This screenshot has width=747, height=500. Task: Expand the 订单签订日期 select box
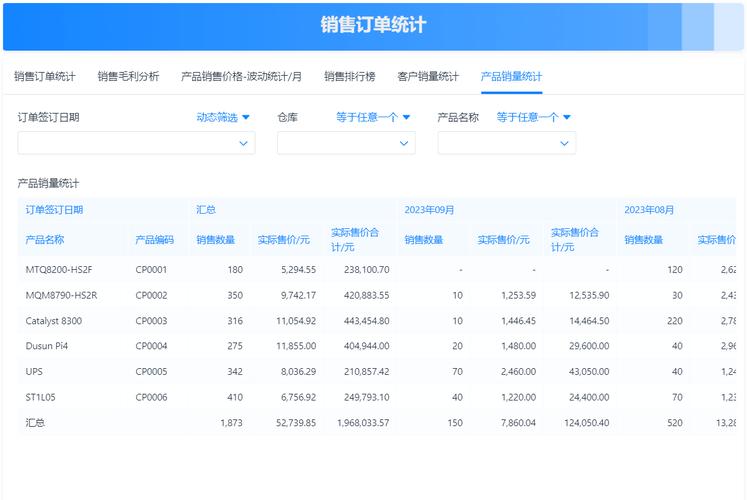tap(136, 143)
